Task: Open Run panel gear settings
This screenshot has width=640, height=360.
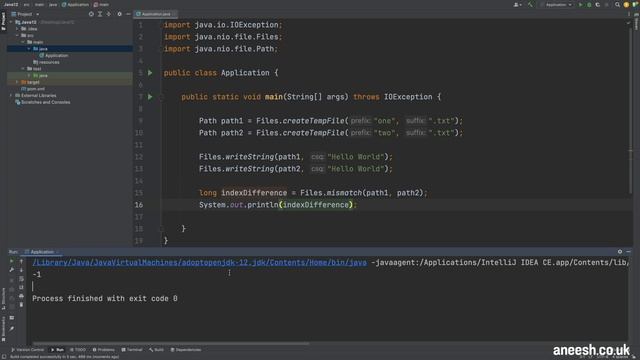Action: tap(620, 252)
